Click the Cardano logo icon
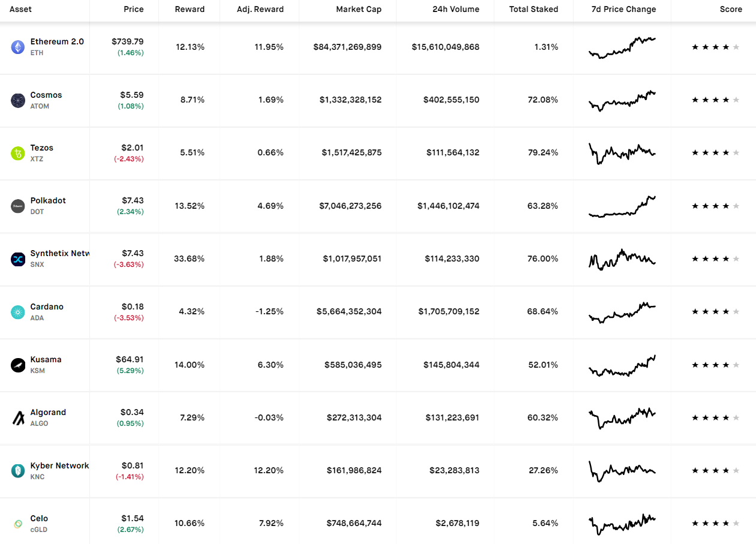 tap(18, 312)
